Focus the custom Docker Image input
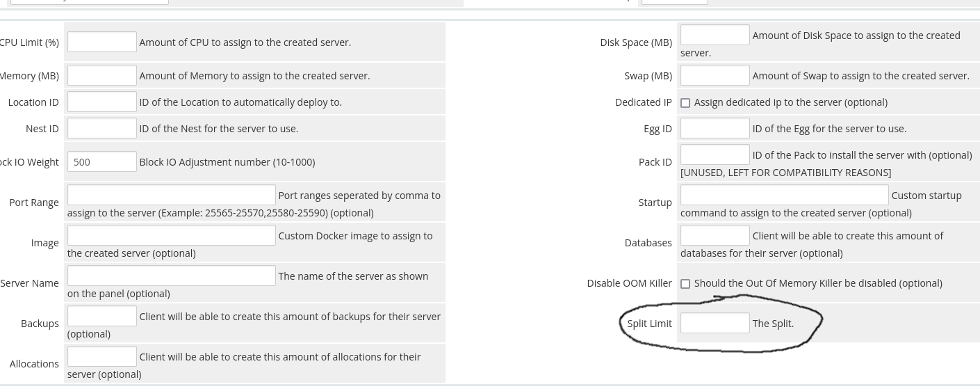The height and width of the screenshot is (389, 980). coord(172,235)
